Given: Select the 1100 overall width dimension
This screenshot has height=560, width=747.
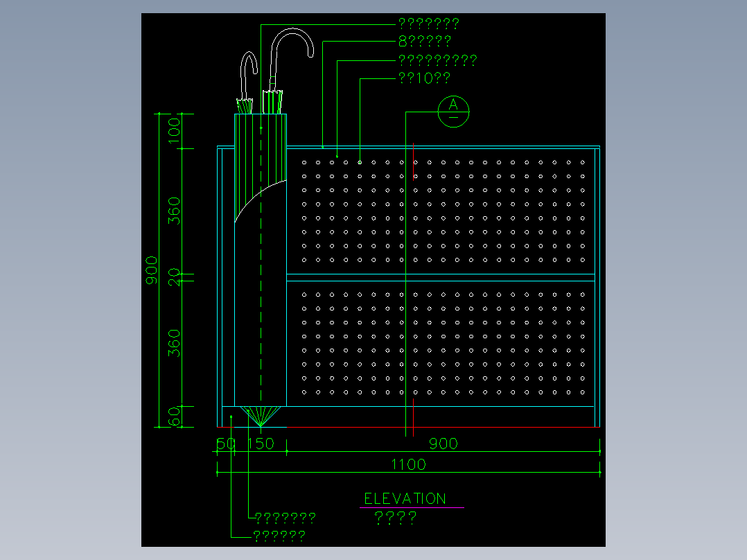Looking at the screenshot, I should click(408, 464).
